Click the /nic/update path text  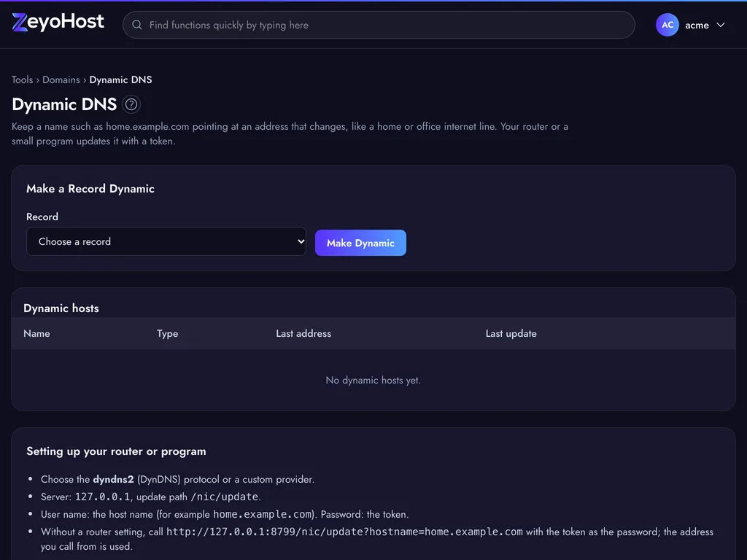tap(225, 497)
